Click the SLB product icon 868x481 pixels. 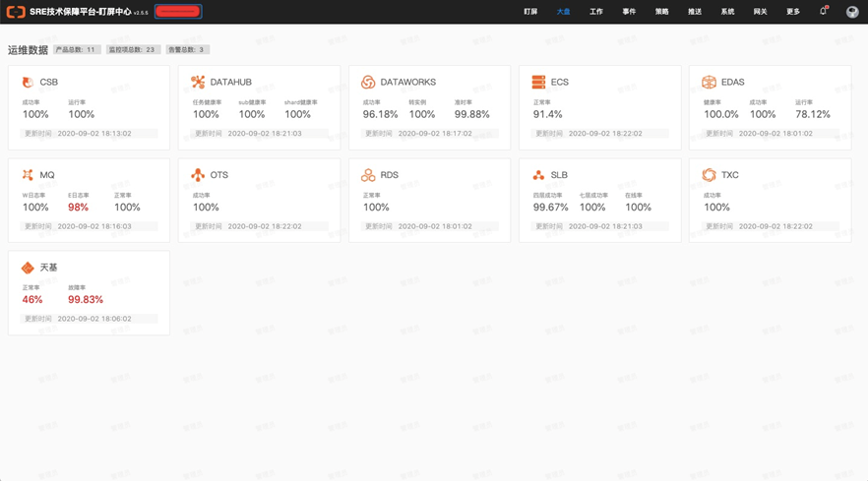[x=538, y=175]
